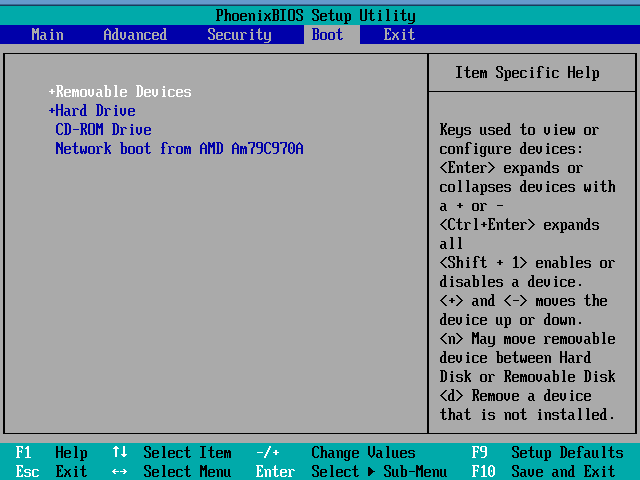Click the '<Ctrl+Enter> expands' help line

coord(519,225)
